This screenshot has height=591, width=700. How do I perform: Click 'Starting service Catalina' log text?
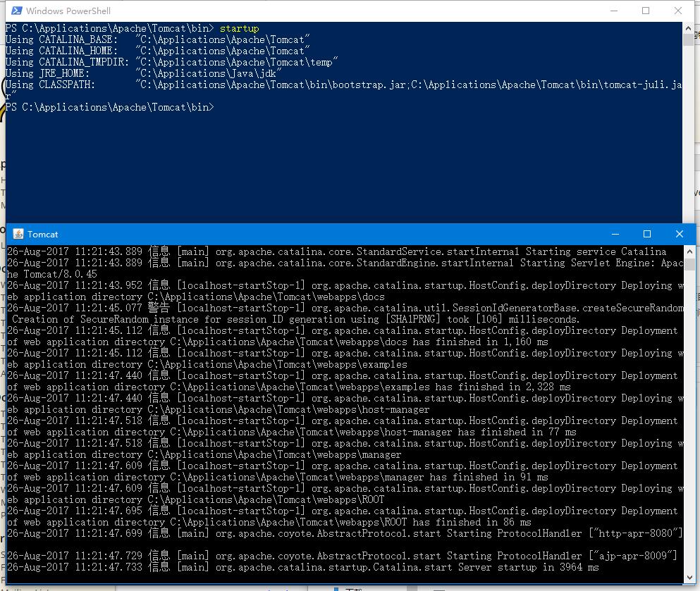(596, 251)
